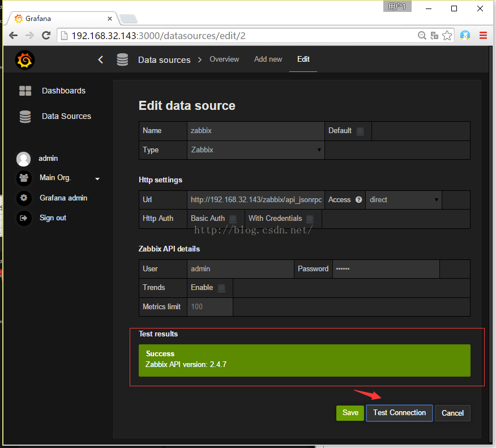Open the Grafana admin menu item
Screen dimensions: 496x448
[63, 198]
